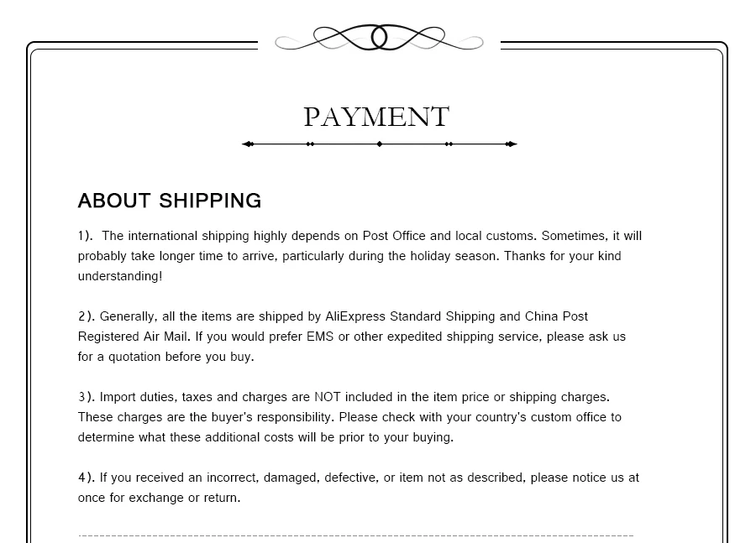Screen dimensions: 756x543
Task: Click the dashed separator line at the bottom
Action: (x=356, y=535)
